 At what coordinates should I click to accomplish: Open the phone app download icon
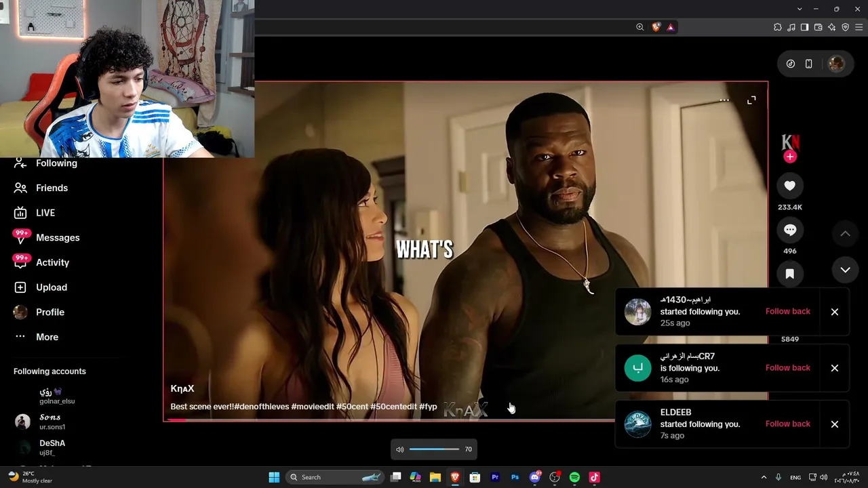pos(808,64)
